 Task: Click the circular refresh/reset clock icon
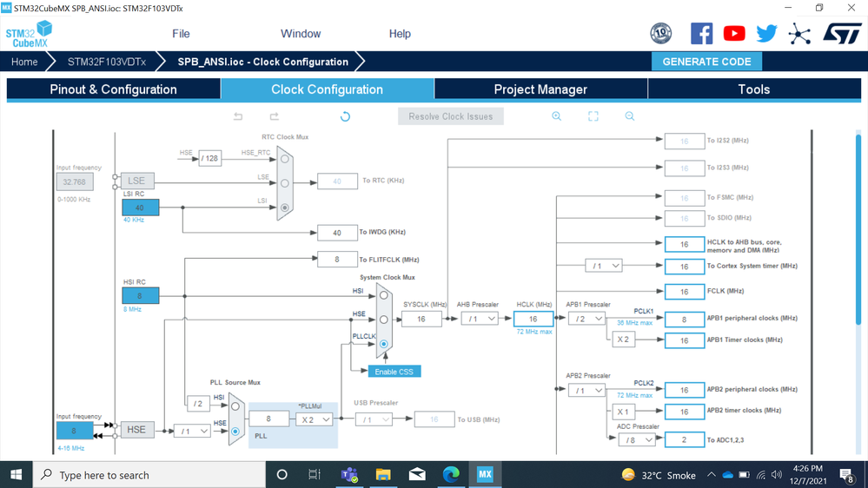pyautogui.click(x=345, y=116)
